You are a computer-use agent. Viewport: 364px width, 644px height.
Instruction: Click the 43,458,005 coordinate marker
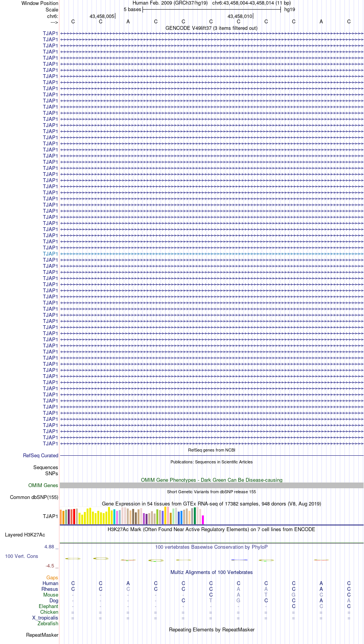(x=102, y=16)
